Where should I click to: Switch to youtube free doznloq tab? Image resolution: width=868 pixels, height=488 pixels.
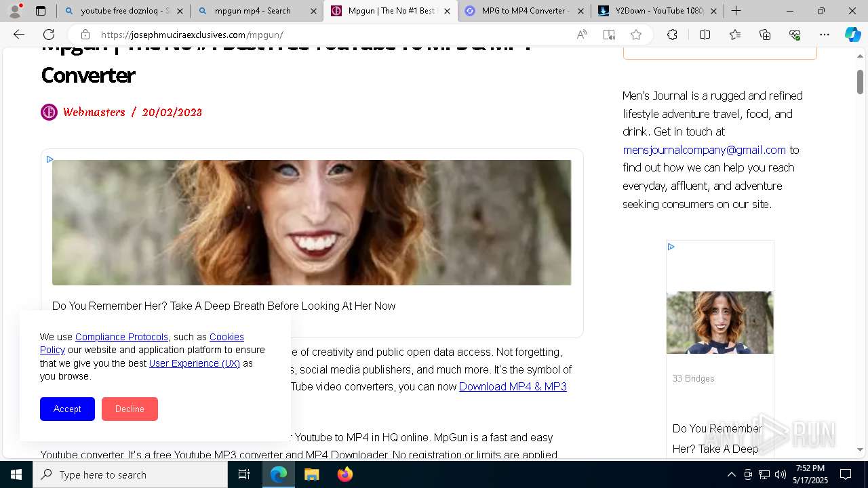point(123,11)
